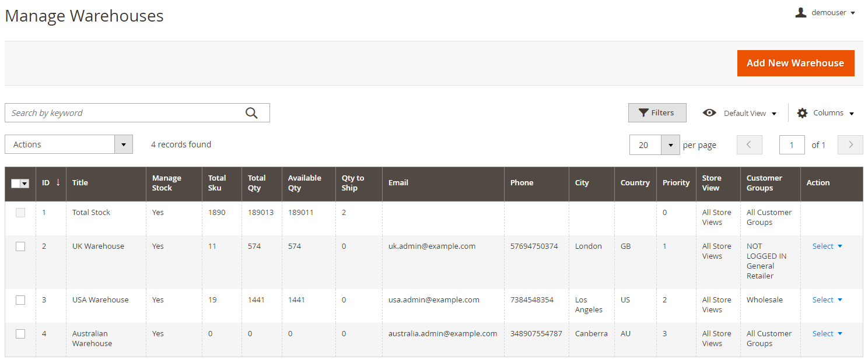Click the search magnifying glass icon
The width and height of the screenshot is (868, 363).
(x=251, y=113)
